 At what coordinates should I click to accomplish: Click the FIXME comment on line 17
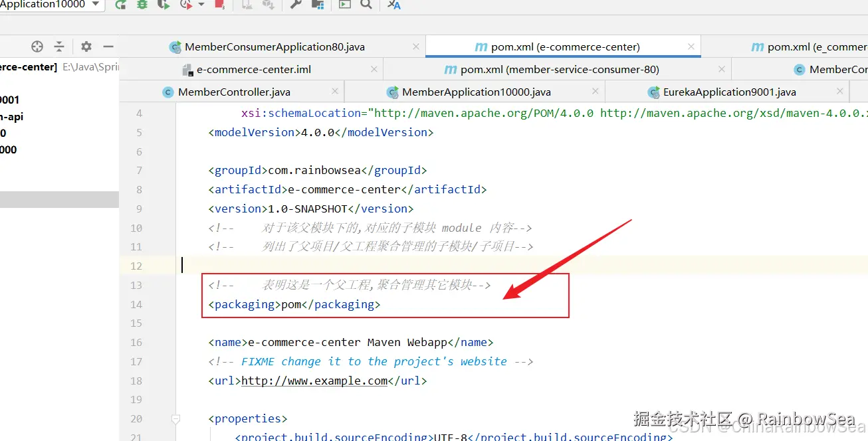(x=371, y=361)
